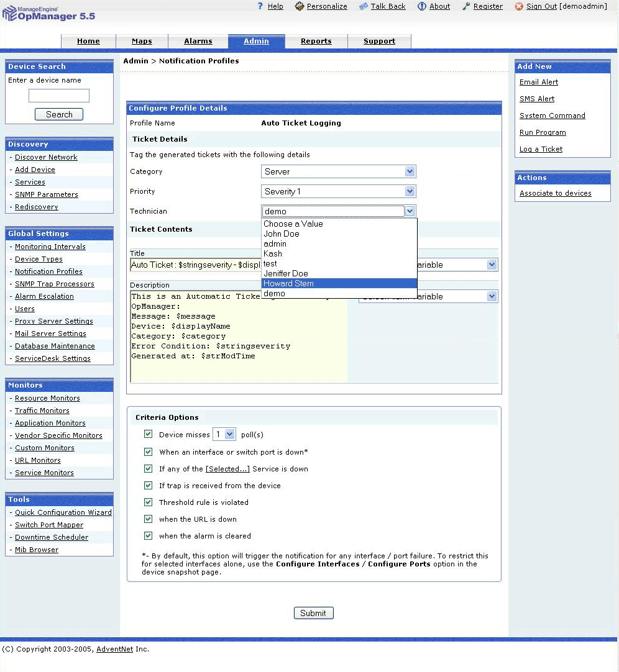Uncheck when the URL is down
The image size is (619, 672).
click(x=148, y=519)
